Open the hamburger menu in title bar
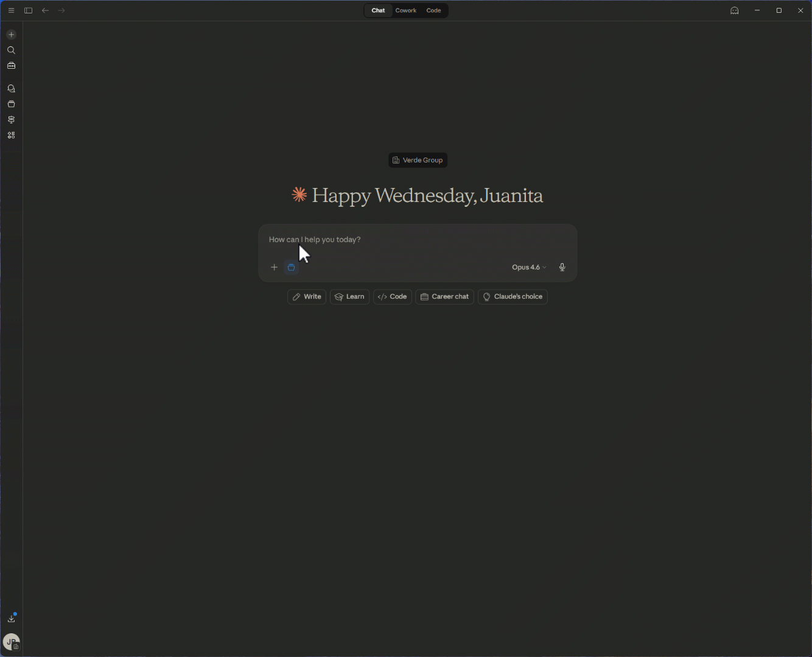This screenshot has height=657, width=812. click(x=11, y=10)
